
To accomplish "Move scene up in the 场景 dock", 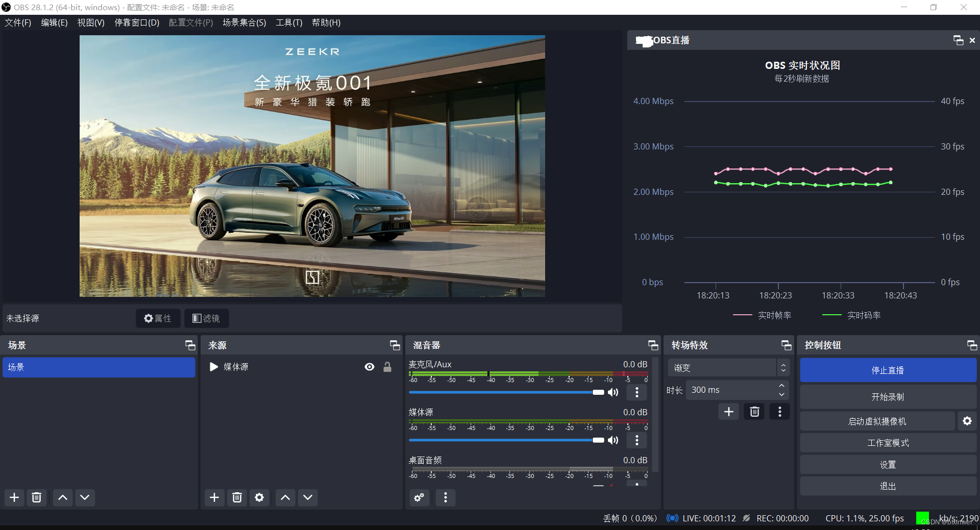I will 63,497.
